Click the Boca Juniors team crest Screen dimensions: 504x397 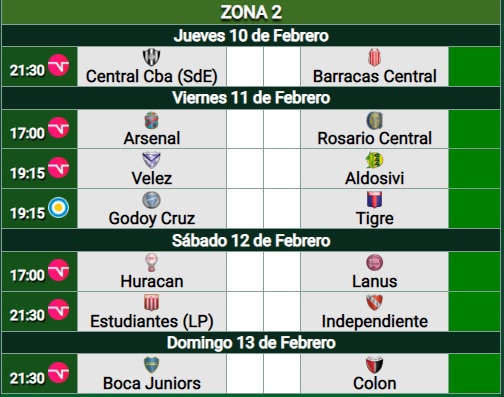152,365
